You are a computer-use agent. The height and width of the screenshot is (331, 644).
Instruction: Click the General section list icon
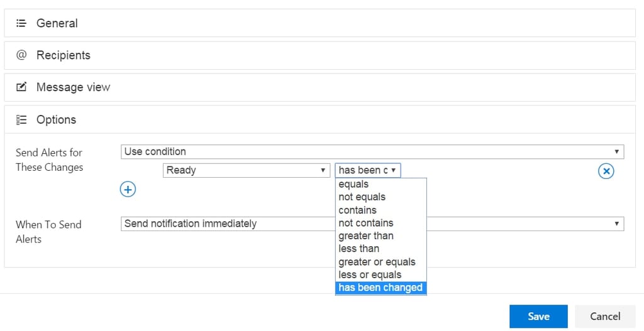coord(21,23)
